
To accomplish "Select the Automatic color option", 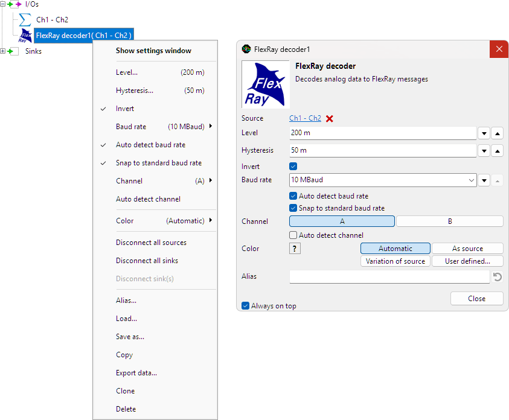I will click(395, 249).
